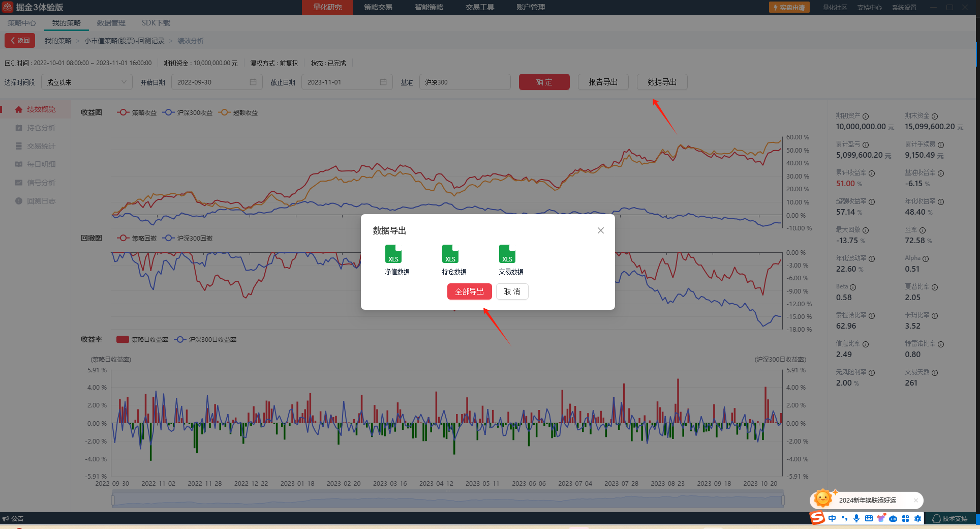Viewport: 980px width, 529px height.
Task: Click info icon beside 夏普比率
Action: (x=935, y=287)
